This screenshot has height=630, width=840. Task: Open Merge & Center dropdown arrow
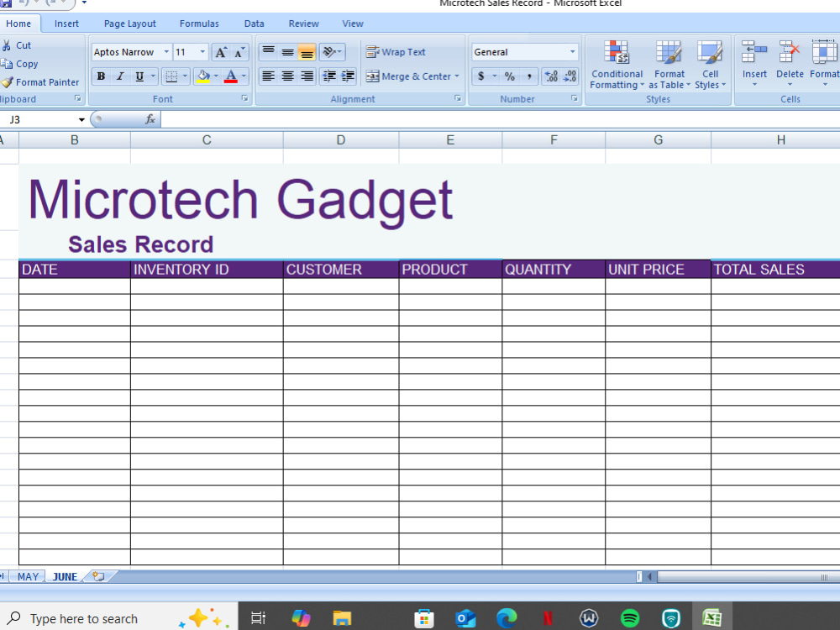click(x=457, y=76)
